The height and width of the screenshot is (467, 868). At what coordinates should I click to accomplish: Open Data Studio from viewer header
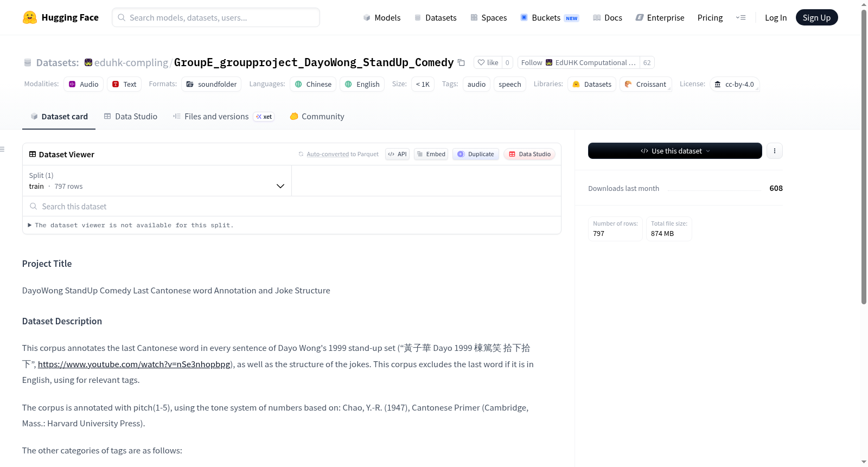[529, 154]
